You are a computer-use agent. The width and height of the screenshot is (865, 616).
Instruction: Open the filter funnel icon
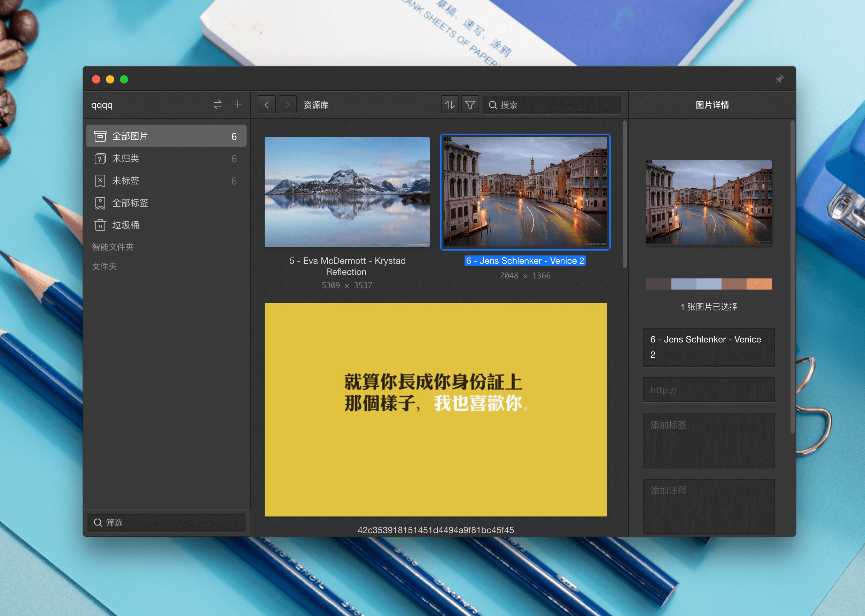pos(470,105)
